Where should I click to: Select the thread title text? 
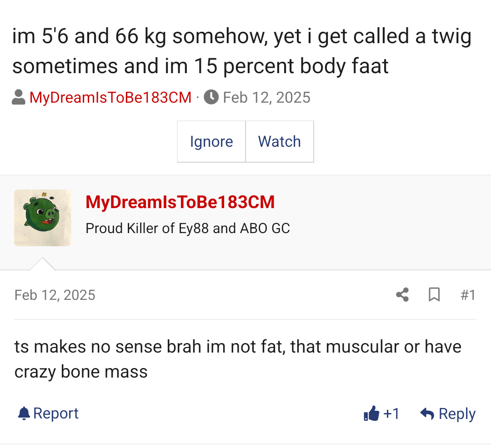coord(241,51)
